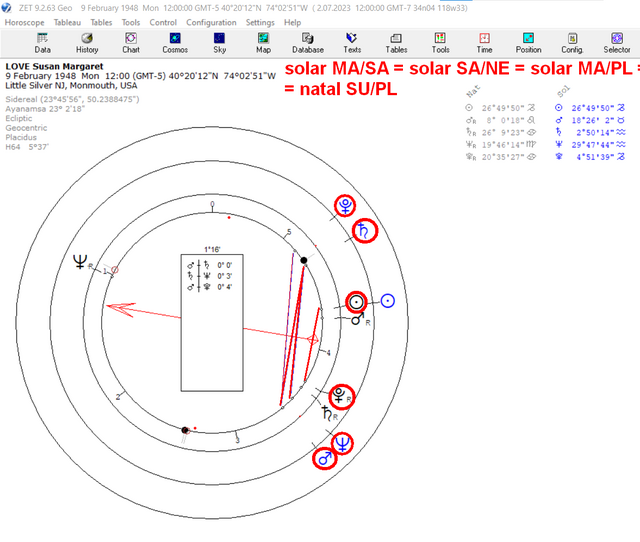Click natal Pluto position 20°35'27" row
The width and height of the screenshot is (640, 542).
pyautogui.click(x=500, y=157)
